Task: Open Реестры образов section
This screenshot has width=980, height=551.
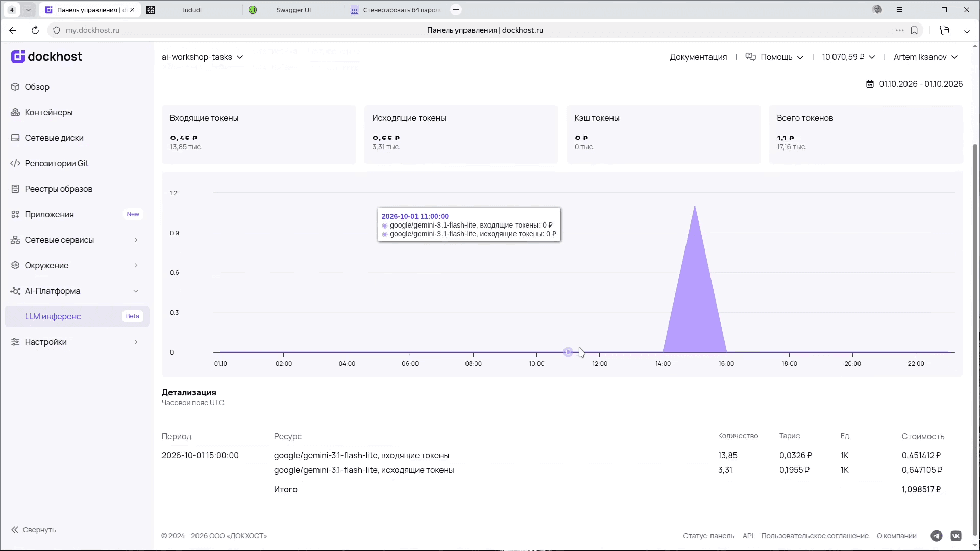Action: 59,189
